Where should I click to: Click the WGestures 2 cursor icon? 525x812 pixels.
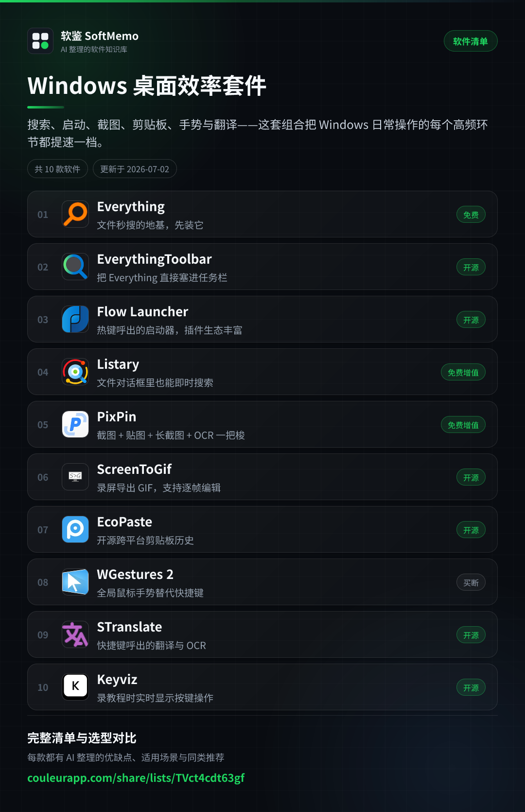coord(75,582)
